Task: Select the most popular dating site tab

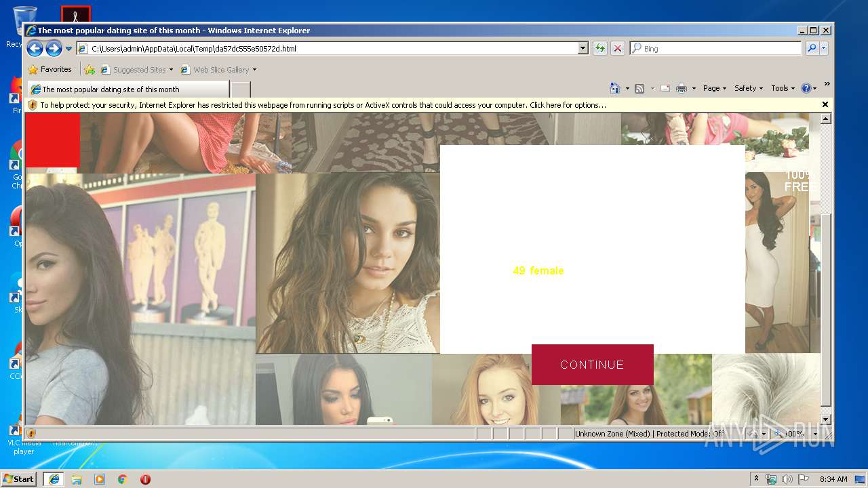Action: (128, 89)
